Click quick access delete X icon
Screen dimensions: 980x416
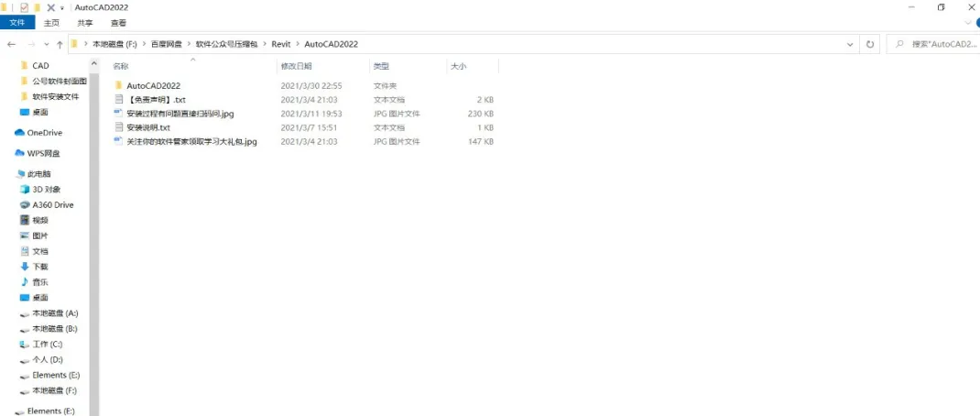51,7
